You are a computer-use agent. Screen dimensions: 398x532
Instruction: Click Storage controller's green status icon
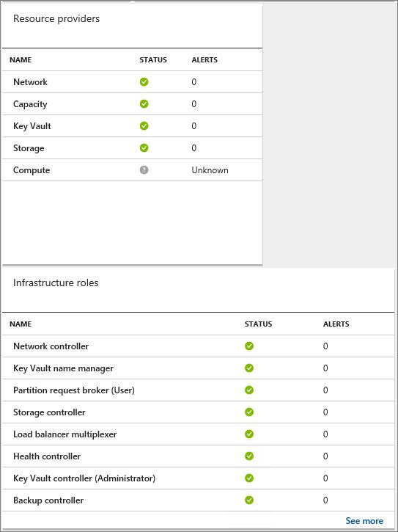(x=249, y=412)
